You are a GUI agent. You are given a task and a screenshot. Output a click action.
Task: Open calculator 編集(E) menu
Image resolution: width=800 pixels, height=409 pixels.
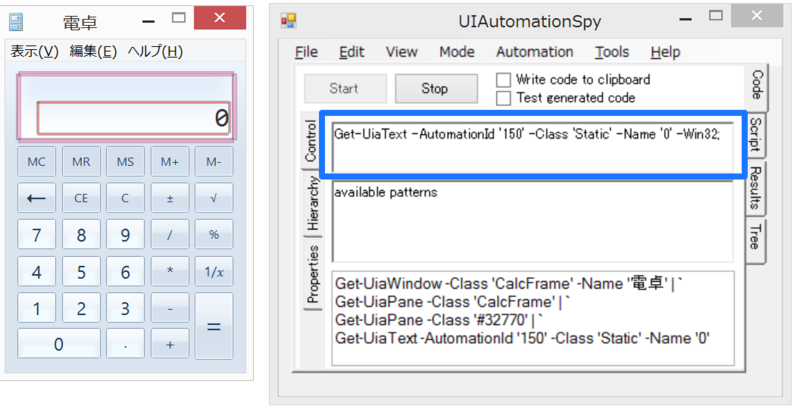point(93,52)
